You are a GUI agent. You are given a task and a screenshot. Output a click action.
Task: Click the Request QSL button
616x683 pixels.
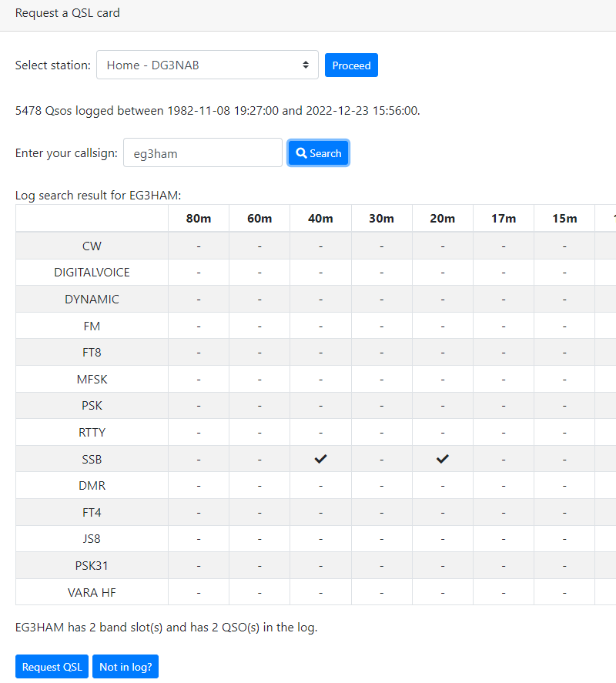[x=52, y=666]
